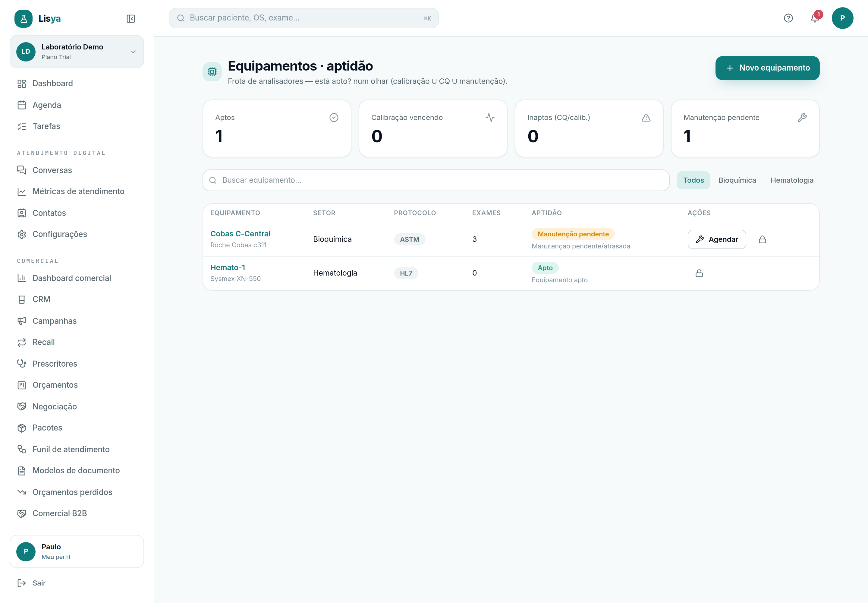This screenshot has width=868, height=603.
Task: Click the Pacotes box icon
Action: [21, 428]
